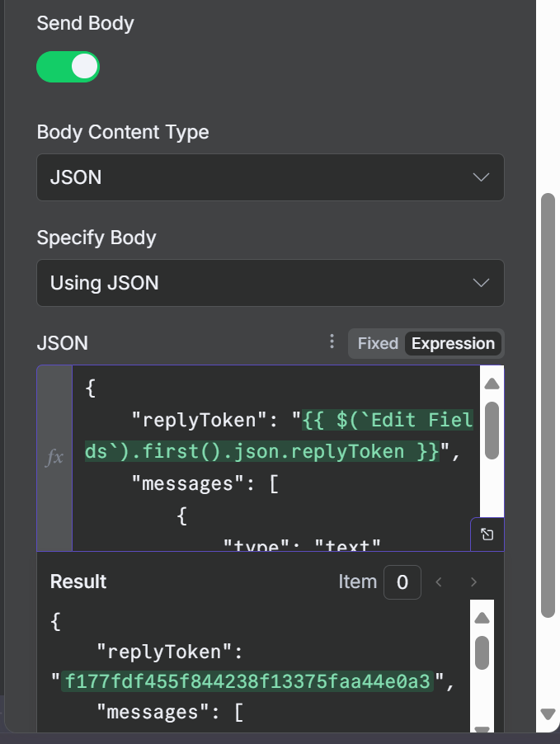
Task: Open the Body Content Type dropdown
Action: tap(270, 177)
